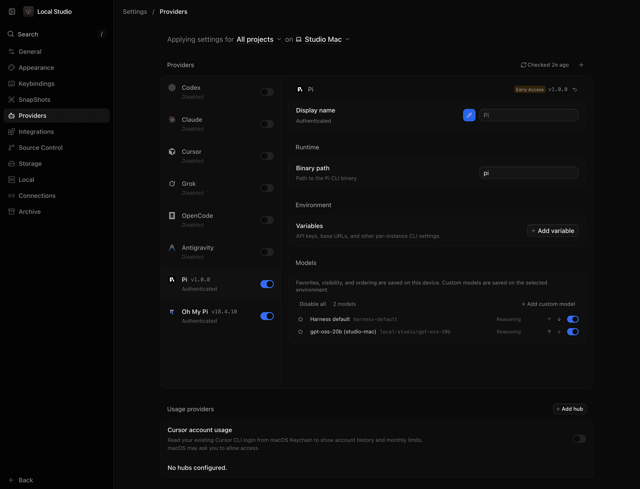Turn off gpt-oss-20b model toggle
This screenshot has height=489, width=640.
tap(573, 332)
